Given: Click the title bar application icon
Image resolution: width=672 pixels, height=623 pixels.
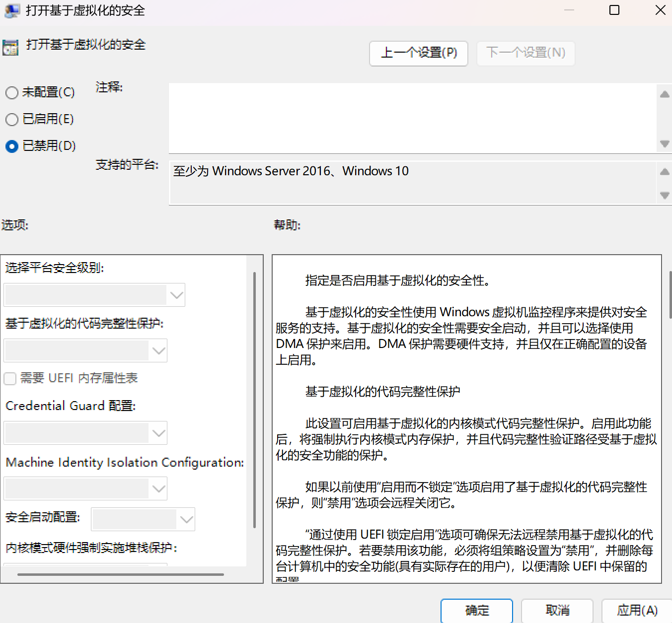Looking at the screenshot, I should (x=12, y=10).
